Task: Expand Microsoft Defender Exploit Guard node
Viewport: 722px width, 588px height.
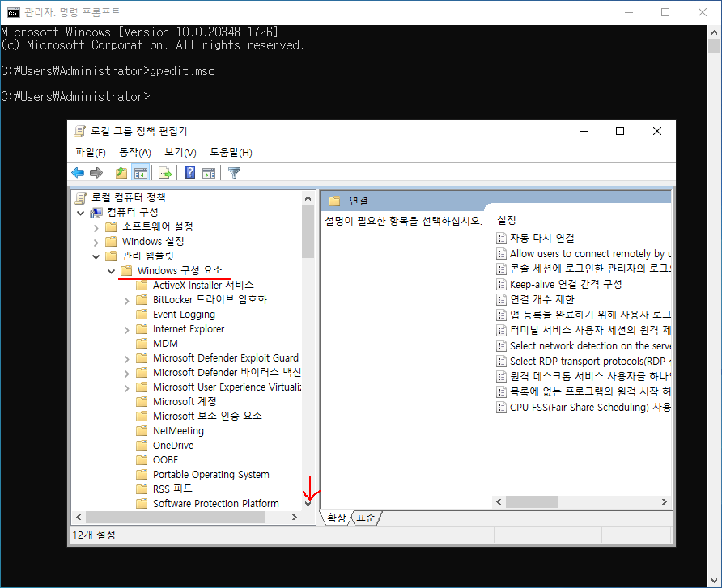Action: 126,358
